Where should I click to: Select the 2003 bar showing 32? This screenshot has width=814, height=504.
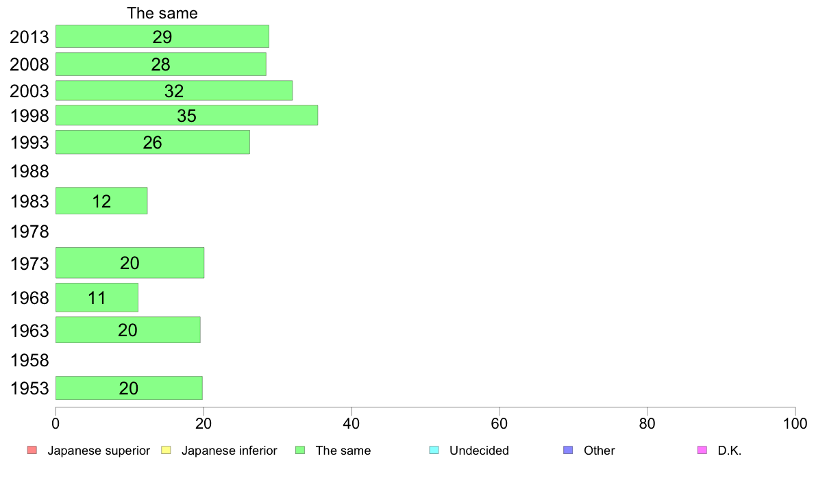pyautogui.click(x=174, y=91)
